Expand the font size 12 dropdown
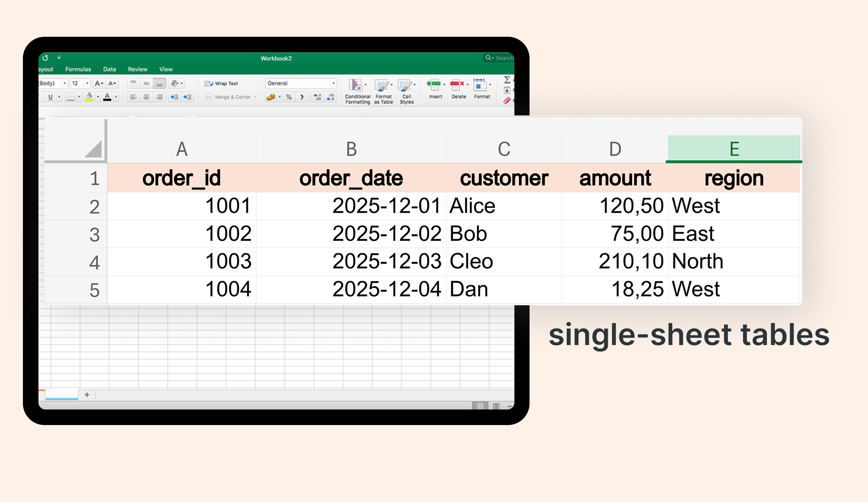The image size is (868, 502). [x=87, y=83]
